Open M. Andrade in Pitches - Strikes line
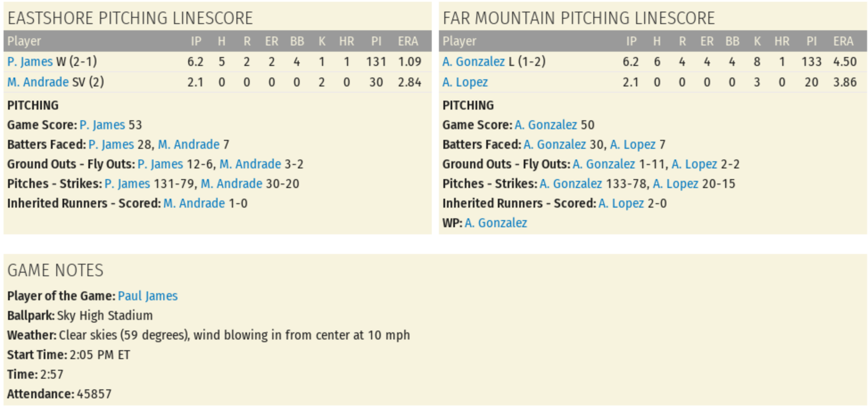The width and height of the screenshot is (868, 409). [x=231, y=184]
